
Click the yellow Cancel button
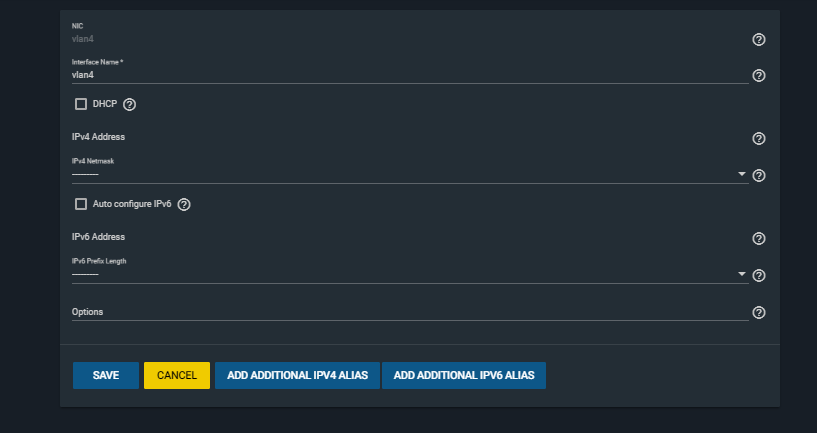coord(177,376)
